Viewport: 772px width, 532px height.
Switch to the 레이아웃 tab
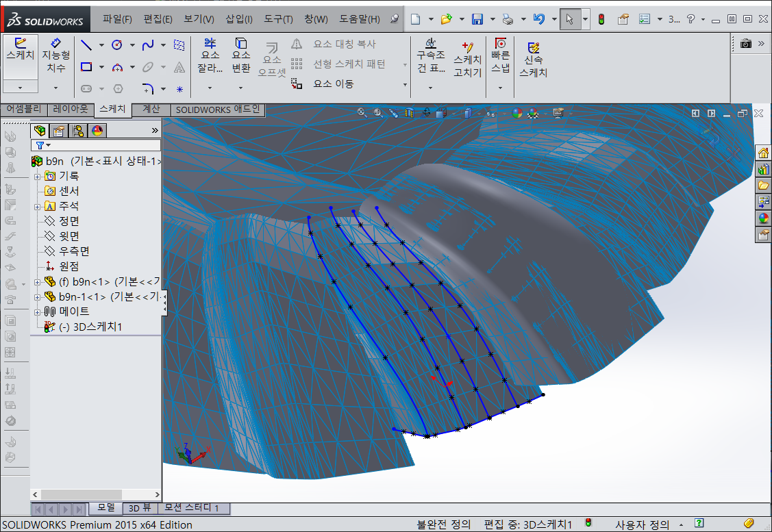(x=71, y=110)
